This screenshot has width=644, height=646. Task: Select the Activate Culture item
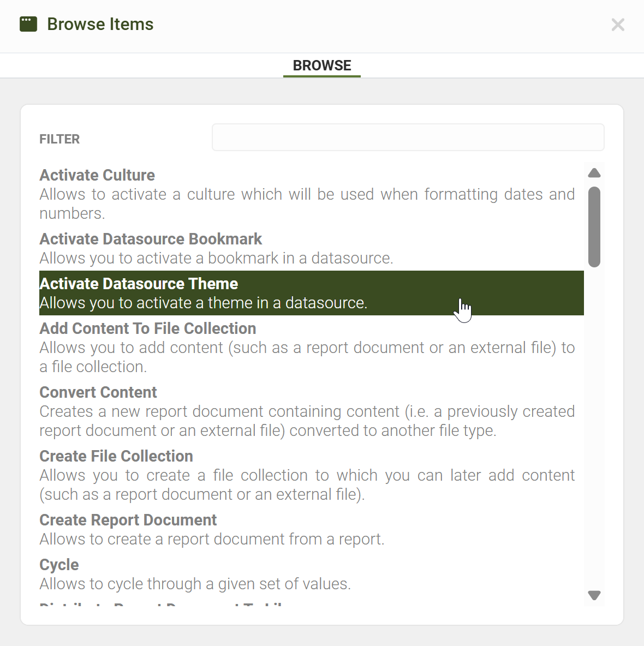pos(97,175)
